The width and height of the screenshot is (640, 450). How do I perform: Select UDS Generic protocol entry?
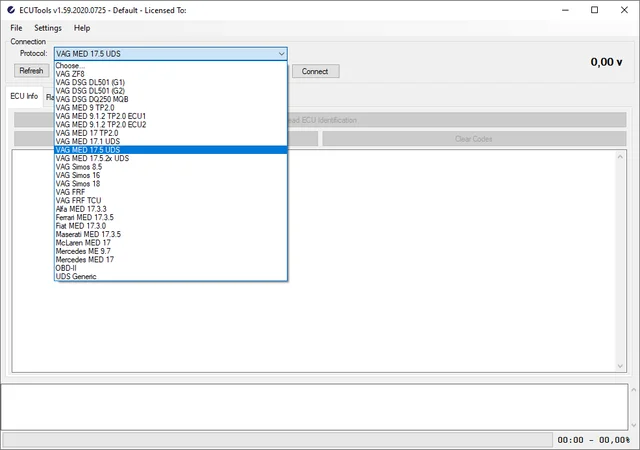pyautogui.click(x=76, y=276)
